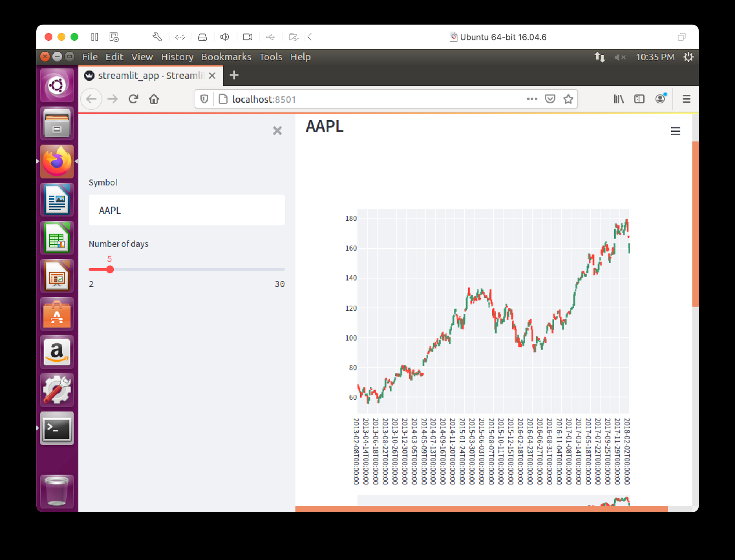Viewport: 735px width, 560px height.
Task: Open Firefox library icon
Action: (x=619, y=99)
